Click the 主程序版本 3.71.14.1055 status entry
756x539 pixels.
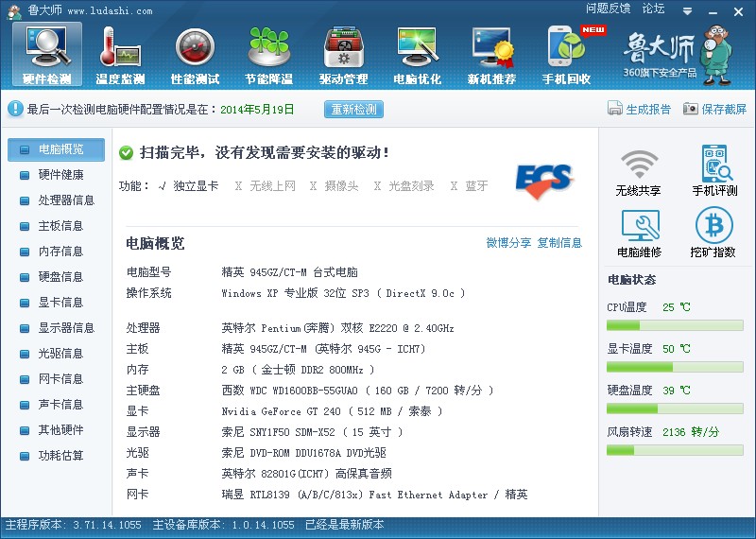74,525
